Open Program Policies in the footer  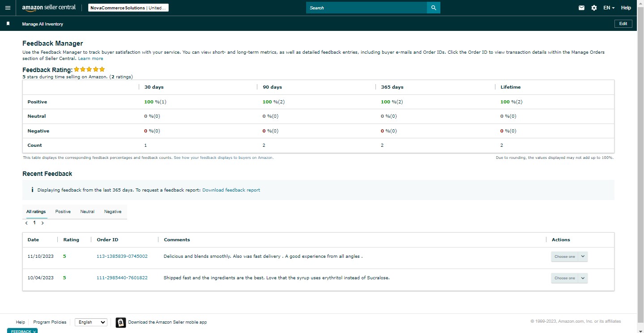(x=50, y=322)
